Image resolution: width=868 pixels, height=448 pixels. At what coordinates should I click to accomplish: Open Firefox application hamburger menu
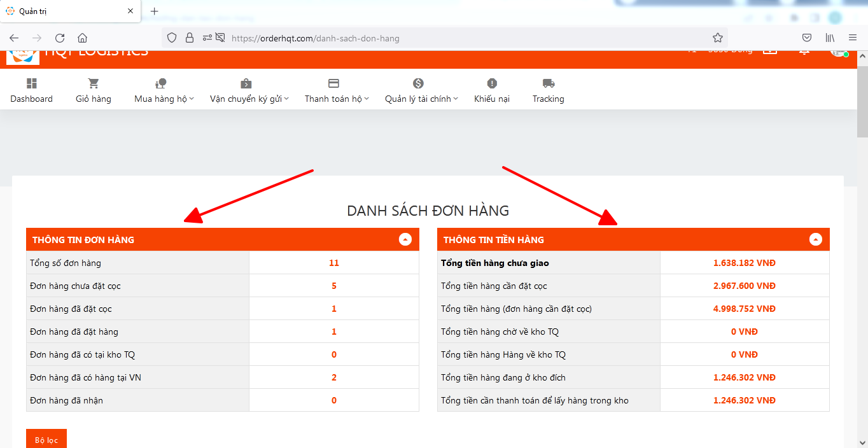coord(853,38)
